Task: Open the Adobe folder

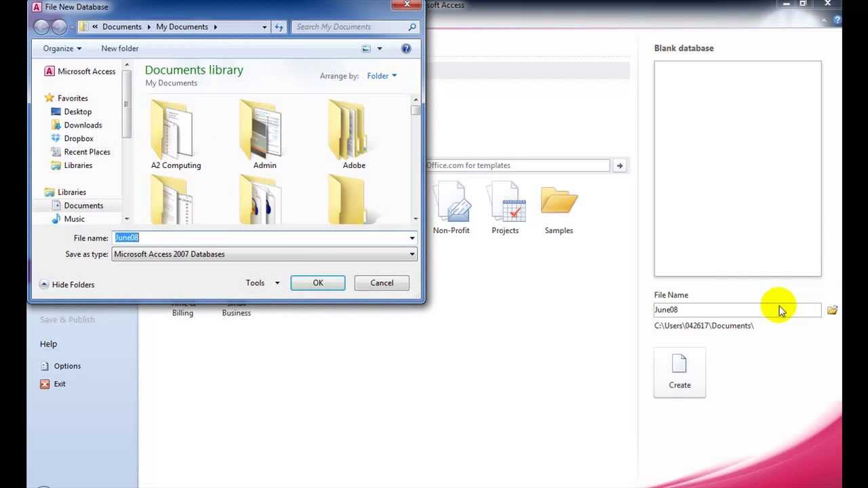Action: tap(353, 135)
